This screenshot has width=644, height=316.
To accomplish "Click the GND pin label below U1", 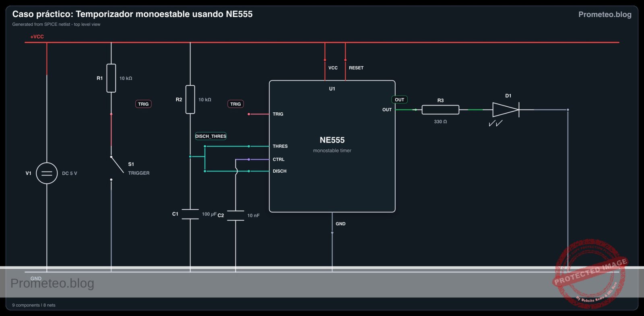I will pyautogui.click(x=341, y=224).
